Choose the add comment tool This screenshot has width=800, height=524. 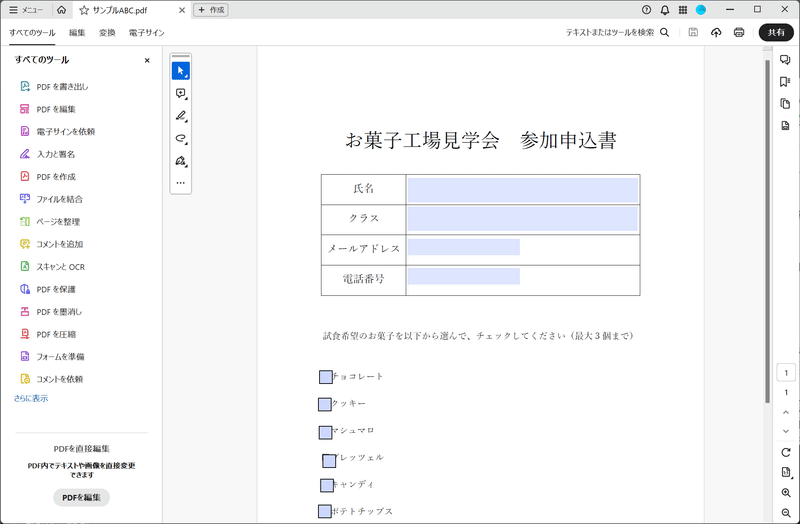[x=180, y=93]
